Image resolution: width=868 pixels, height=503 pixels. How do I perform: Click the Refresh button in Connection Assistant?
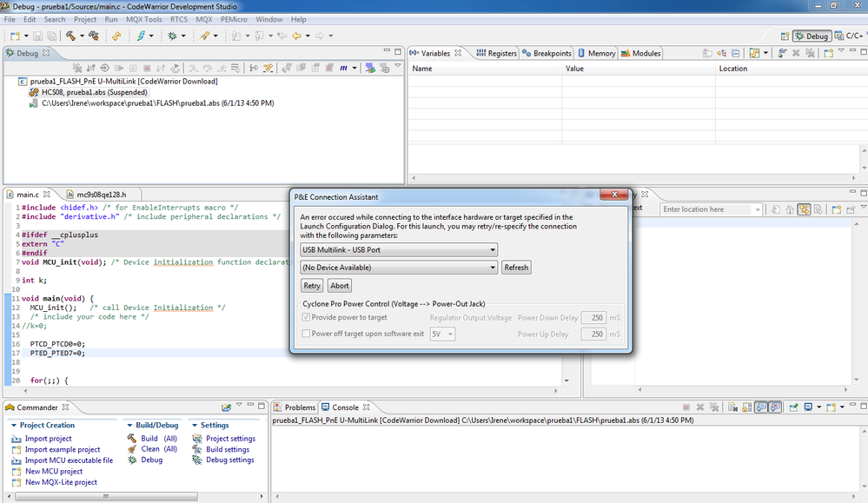point(516,268)
